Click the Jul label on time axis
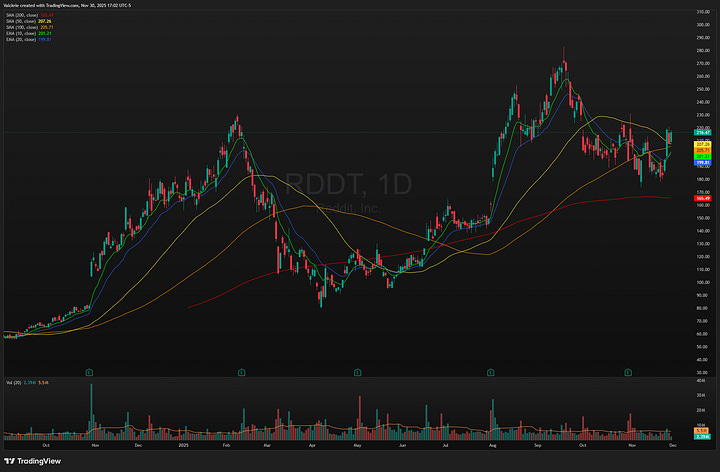The height and width of the screenshot is (472, 720). tap(445, 445)
